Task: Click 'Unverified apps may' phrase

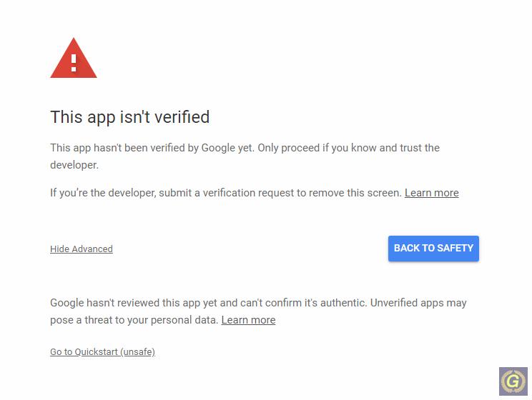Action: click(x=418, y=303)
